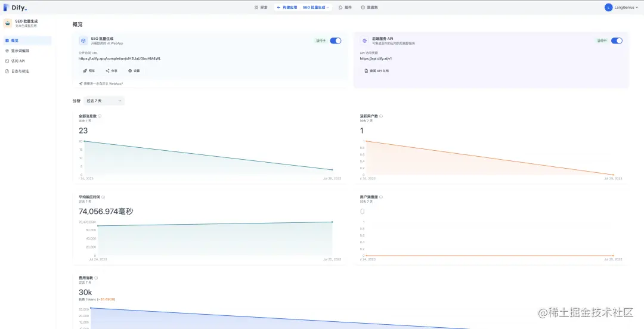Click the 设置 (Settings) button
The height and width of the screenshot is (329, 644).
click(x=134, y=71)
